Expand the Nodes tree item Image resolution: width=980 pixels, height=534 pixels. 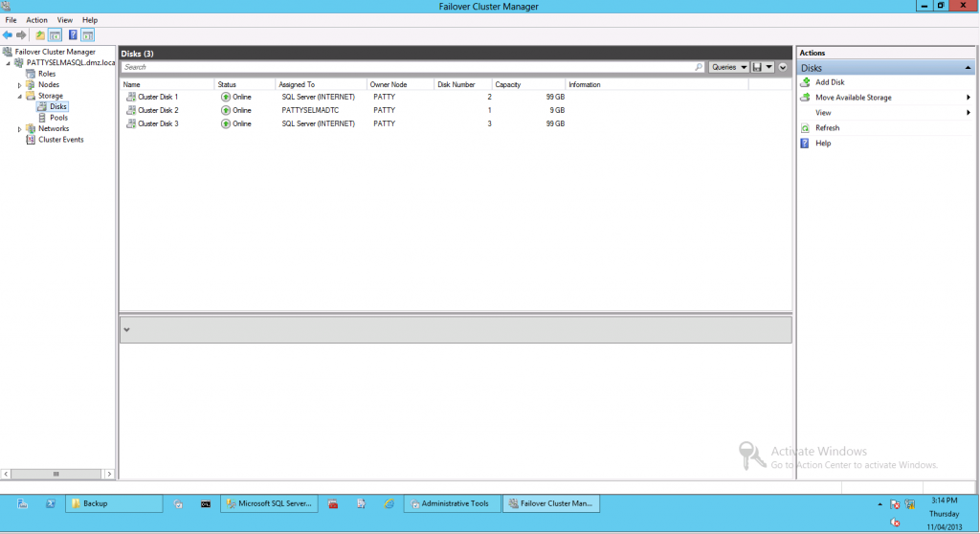[x=19, y=85]
